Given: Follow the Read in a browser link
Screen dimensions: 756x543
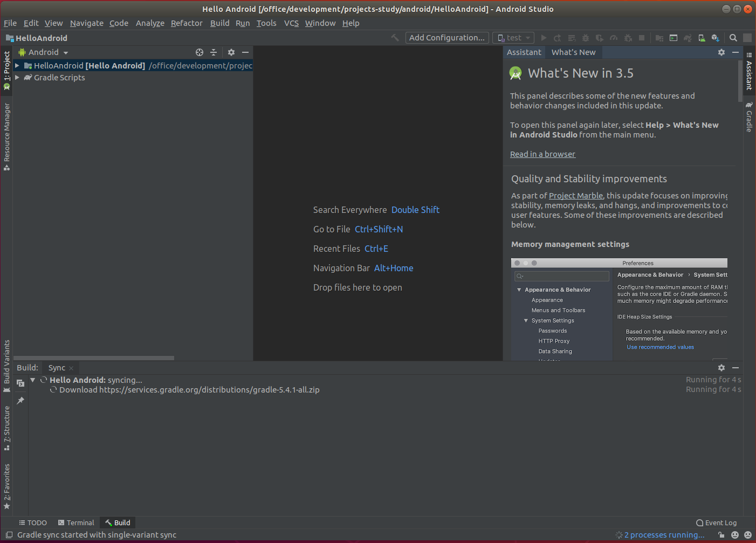Looking at the screenshot, I should [x=542, y=154].
